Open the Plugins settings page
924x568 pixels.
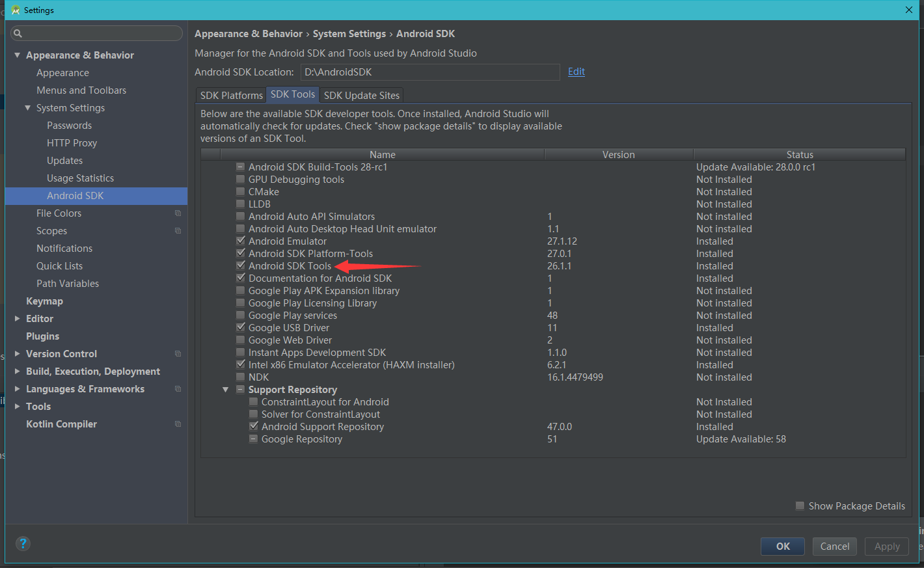tap(42, 336)
